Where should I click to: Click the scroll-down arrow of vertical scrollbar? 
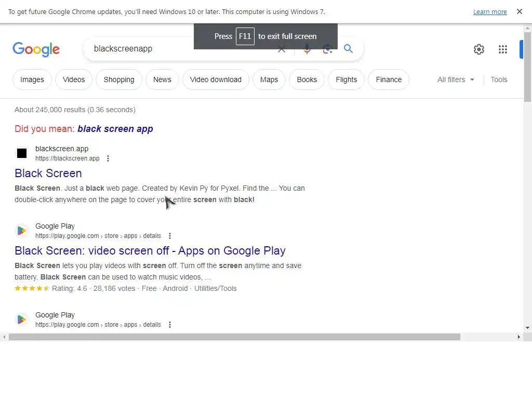point(527,328)
